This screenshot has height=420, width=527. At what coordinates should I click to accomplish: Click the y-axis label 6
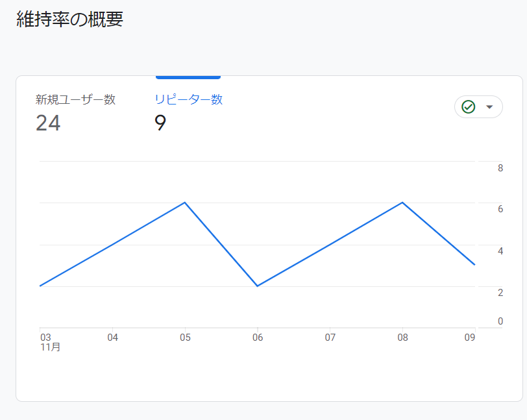[500, 209]
